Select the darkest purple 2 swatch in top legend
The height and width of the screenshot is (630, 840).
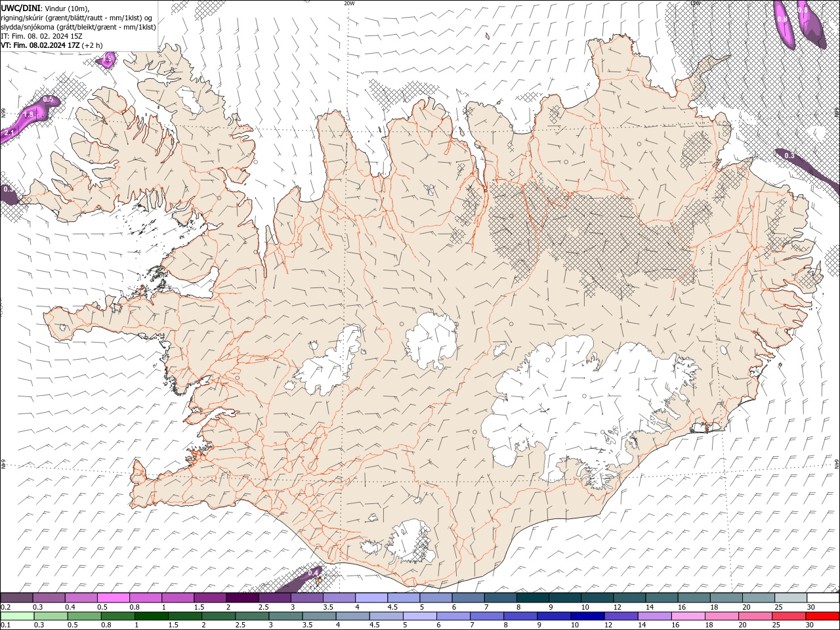pos(242,598)
